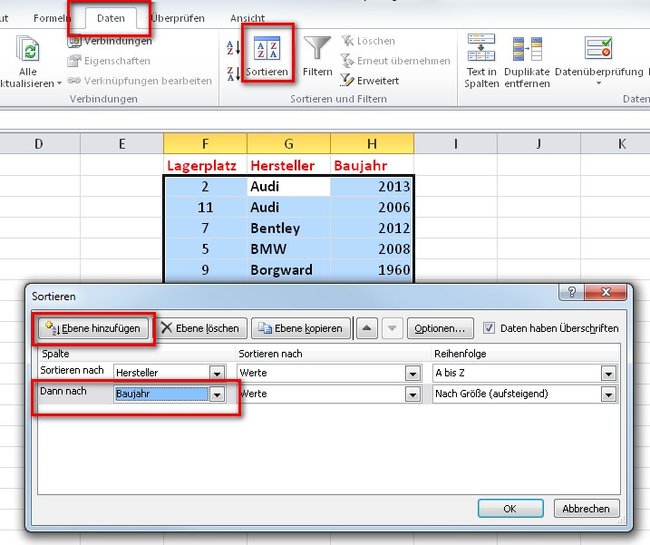The image size is (650, 545).
Task: Open Text in Spalten tool
Action: 481,61
